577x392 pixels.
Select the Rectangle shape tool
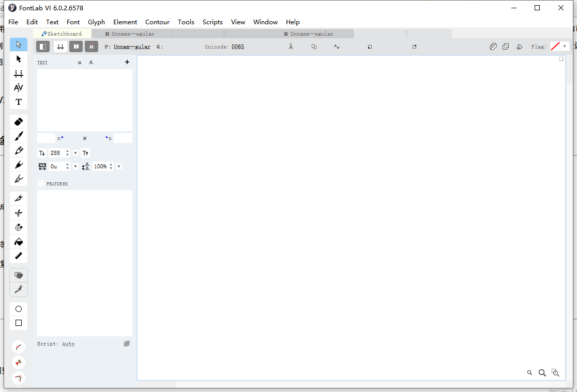tap(19, 323)
